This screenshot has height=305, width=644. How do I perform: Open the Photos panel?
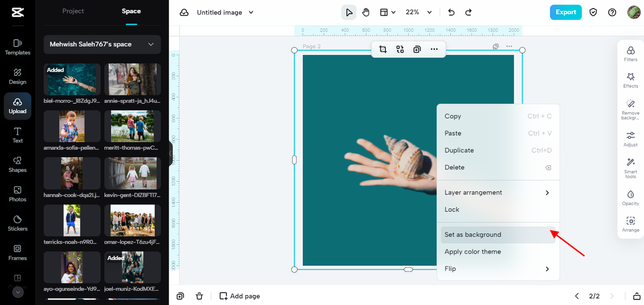point(18,194)
